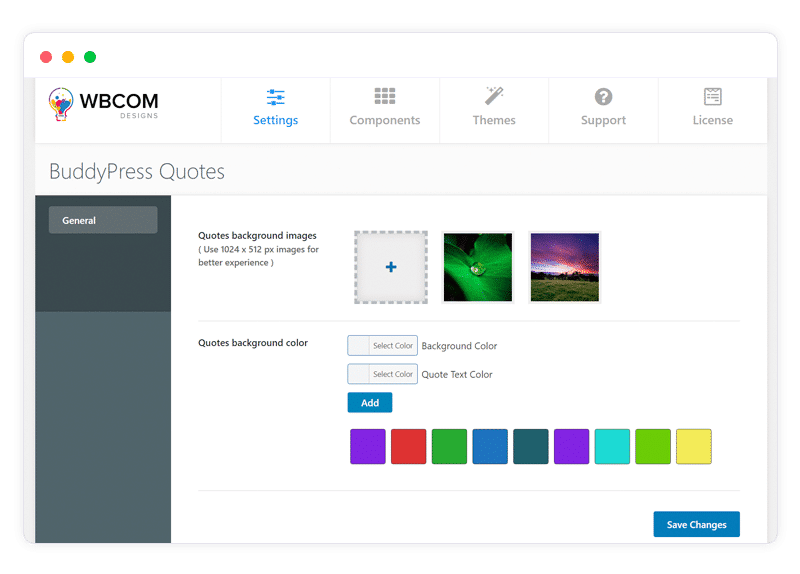The width and height of the screenshot is (800, 574).
Task: Click the License document icon
Action: coord(713,96)
